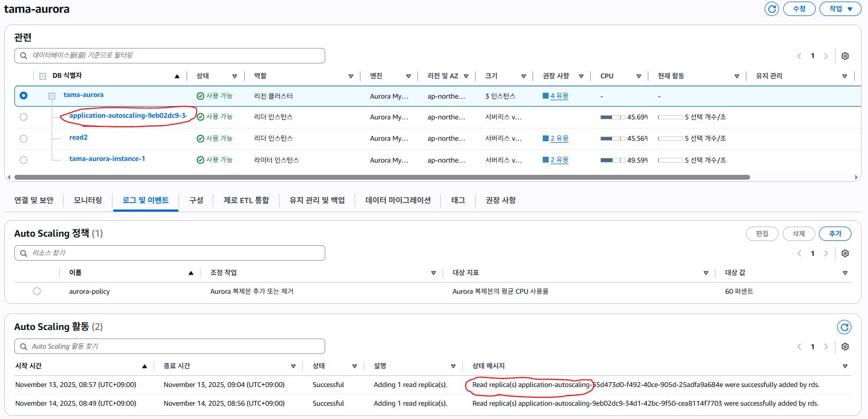Select aurora-policy radio button

(x=37, y=291)
